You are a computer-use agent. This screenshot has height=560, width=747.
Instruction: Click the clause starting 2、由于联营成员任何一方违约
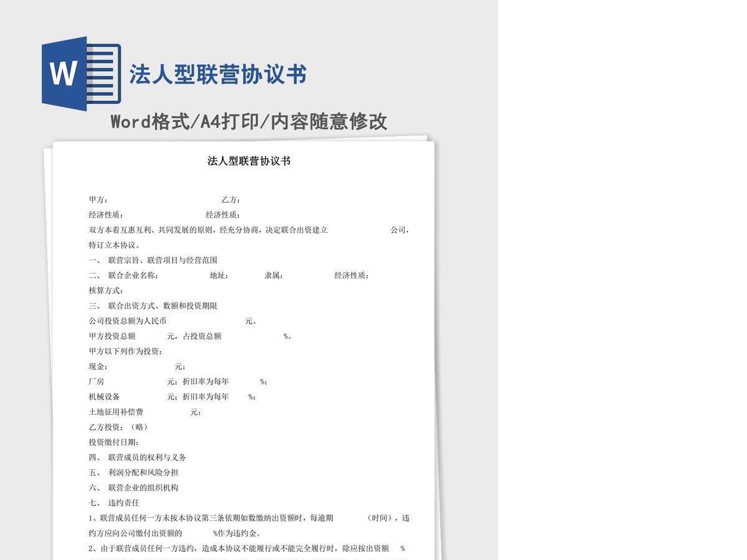247,548
